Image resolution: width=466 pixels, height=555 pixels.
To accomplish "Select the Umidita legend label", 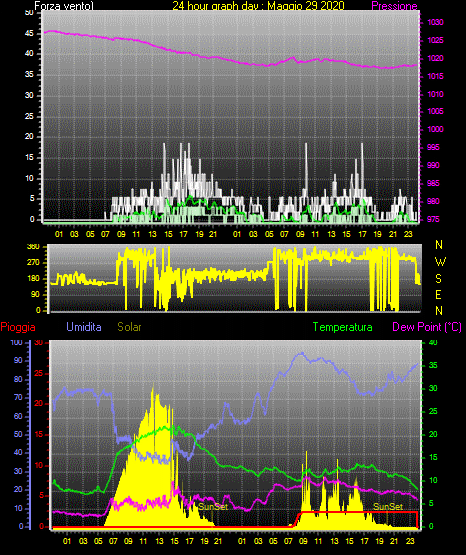I will 84,327.
